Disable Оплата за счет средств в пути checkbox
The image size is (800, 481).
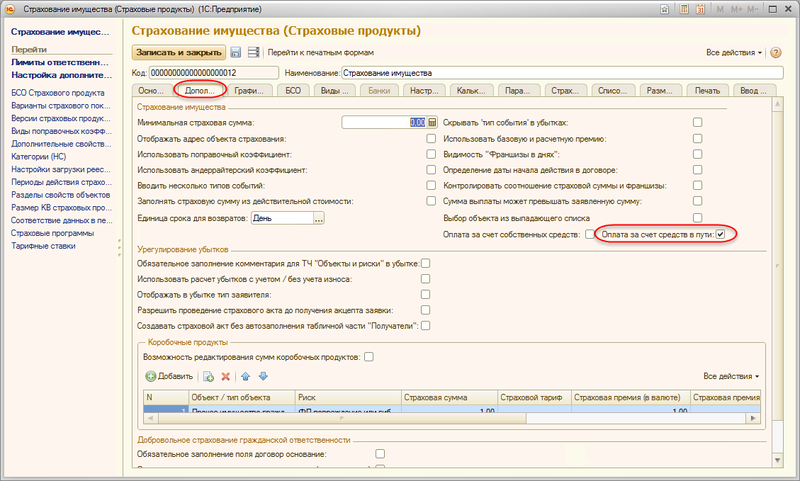(720, 234)
